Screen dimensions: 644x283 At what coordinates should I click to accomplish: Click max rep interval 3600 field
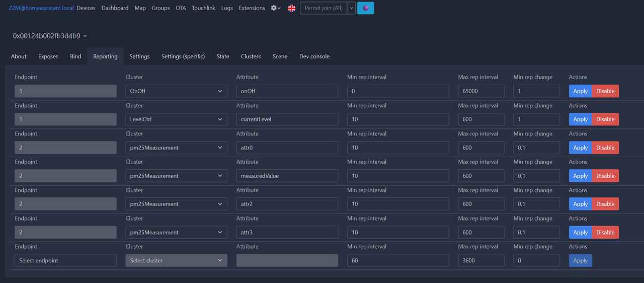(x=481, y=260)
